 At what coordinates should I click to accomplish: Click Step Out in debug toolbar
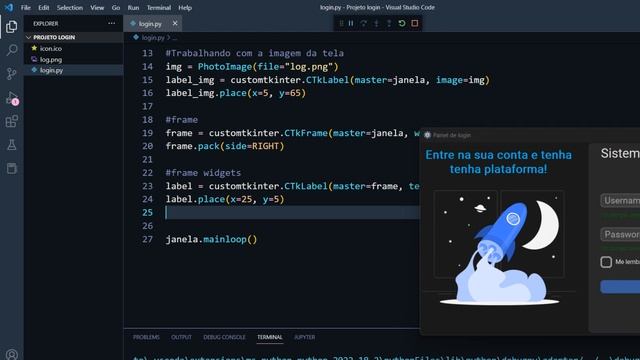(389, 23)
